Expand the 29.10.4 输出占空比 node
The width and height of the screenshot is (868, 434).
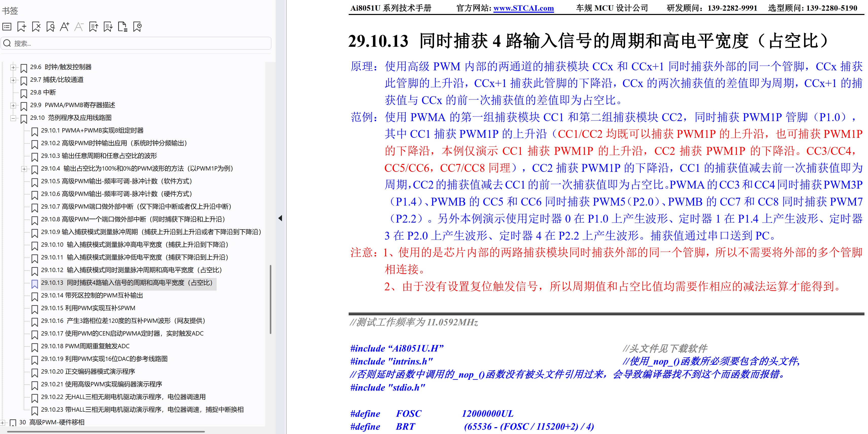point(24,169)
